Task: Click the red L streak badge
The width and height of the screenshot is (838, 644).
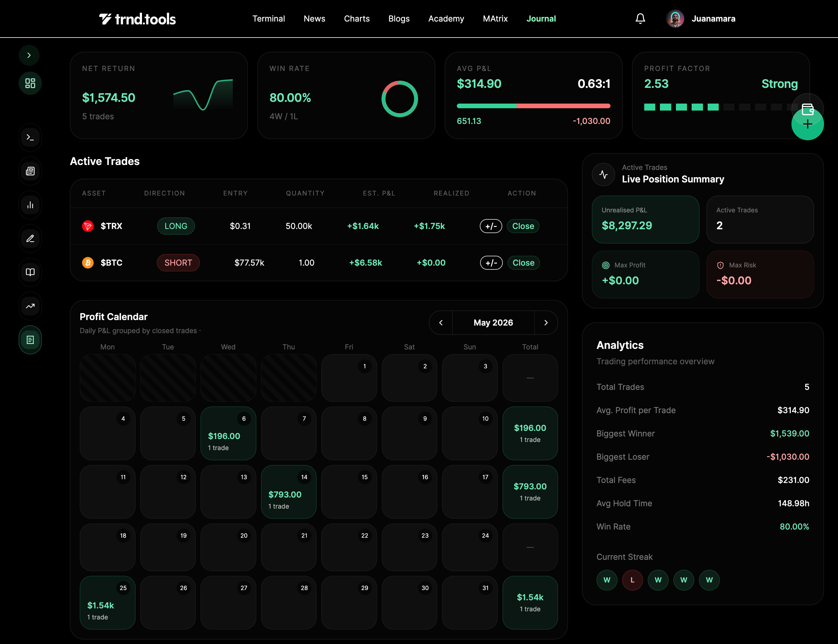Action: tap(632, 580)
